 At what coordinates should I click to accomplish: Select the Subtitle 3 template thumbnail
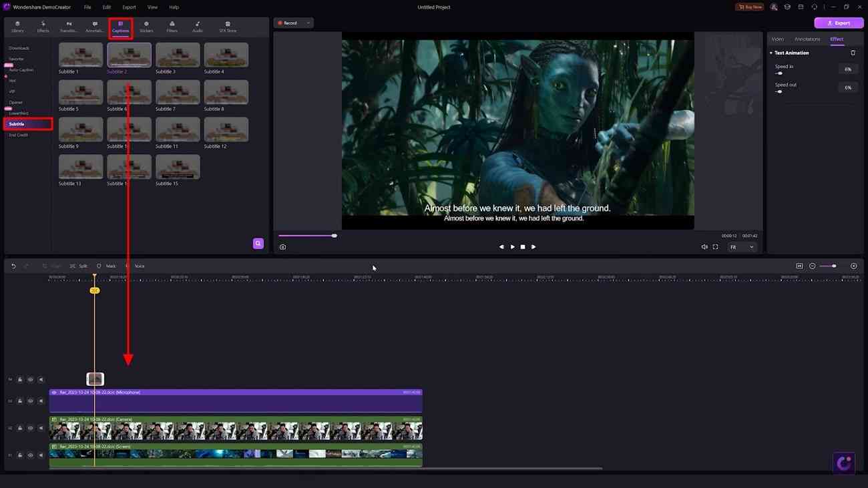178,55
